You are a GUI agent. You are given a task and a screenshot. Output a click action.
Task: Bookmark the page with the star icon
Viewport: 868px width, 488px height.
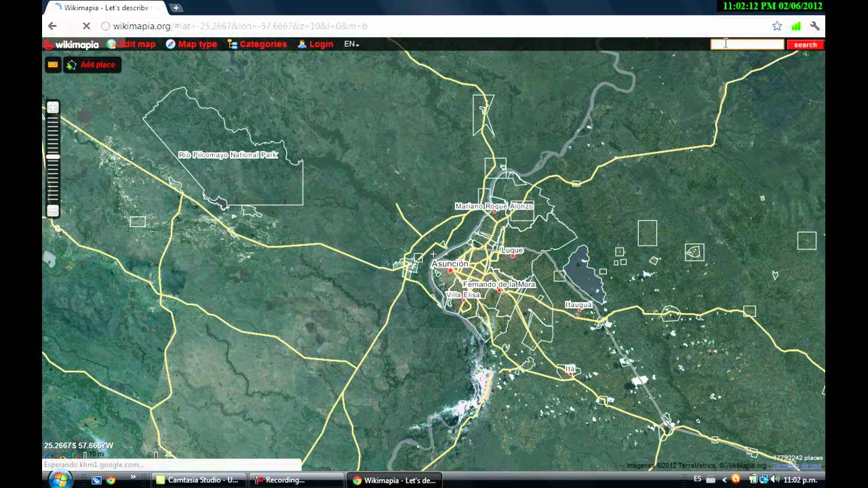coord(777,26)
